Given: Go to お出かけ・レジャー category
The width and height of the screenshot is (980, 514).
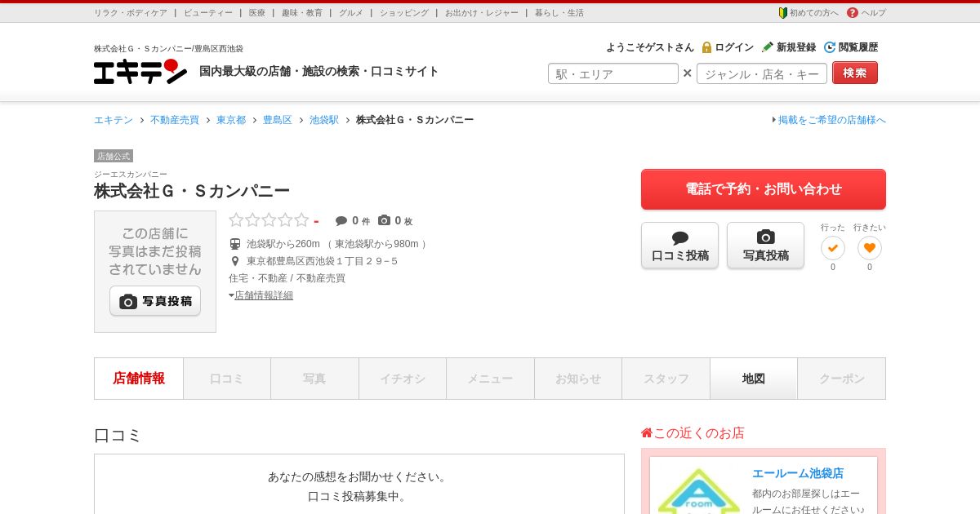Looking at the screenshot, I should (482, 13).
